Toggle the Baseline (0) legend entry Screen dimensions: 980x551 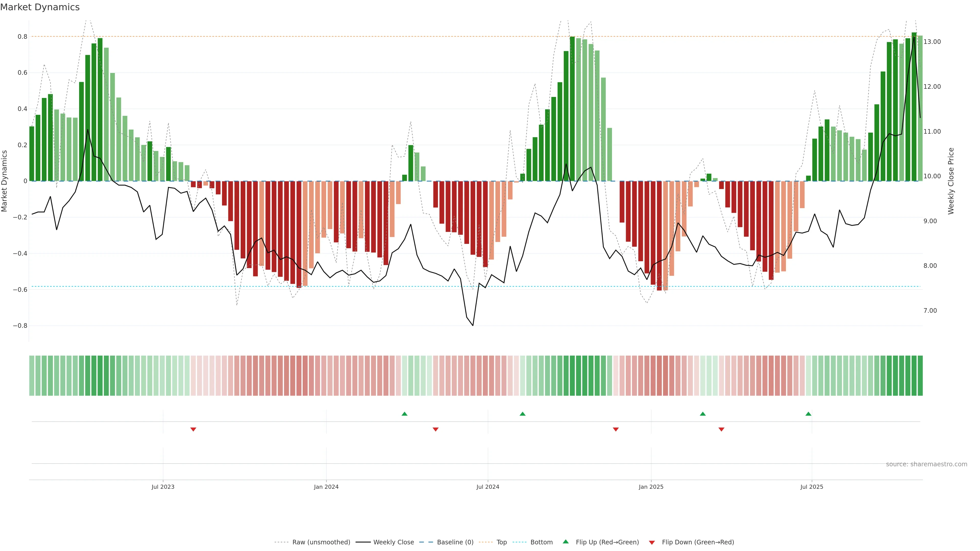(x=455, y=542)
